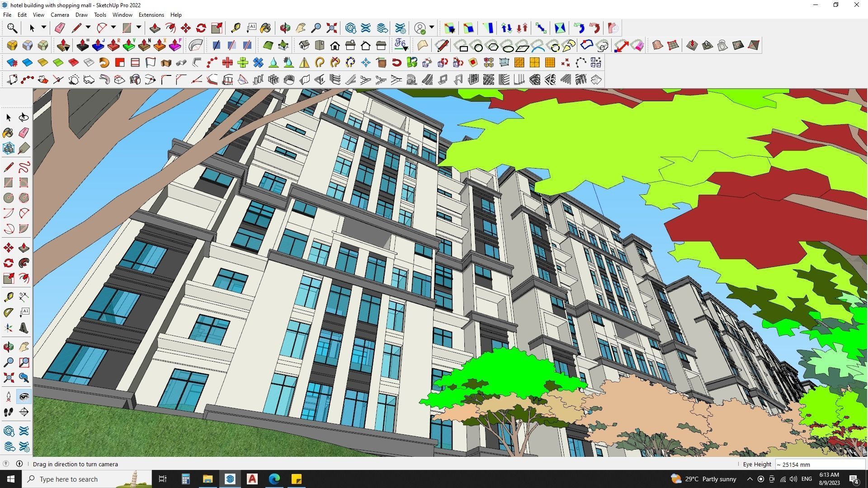The width and height of the screenshot is (868, 488).
Task: Switch to Front view
Action: pos(335,45)
